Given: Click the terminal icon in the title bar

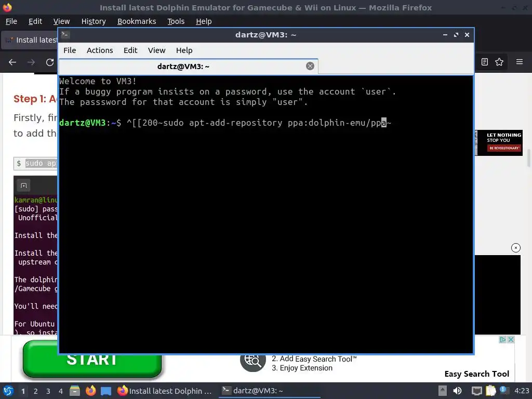Looking at the screenshot, I should pos(65,35).
